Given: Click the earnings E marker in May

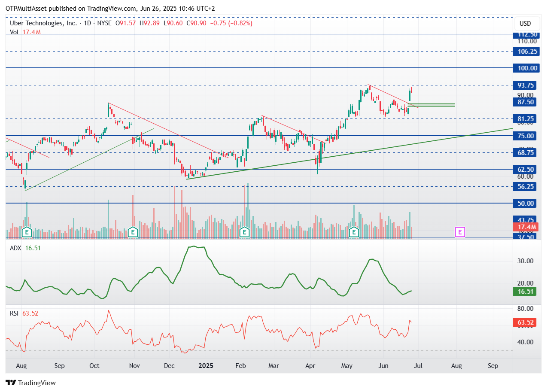Looking at the screenshot, I should 354,232.
